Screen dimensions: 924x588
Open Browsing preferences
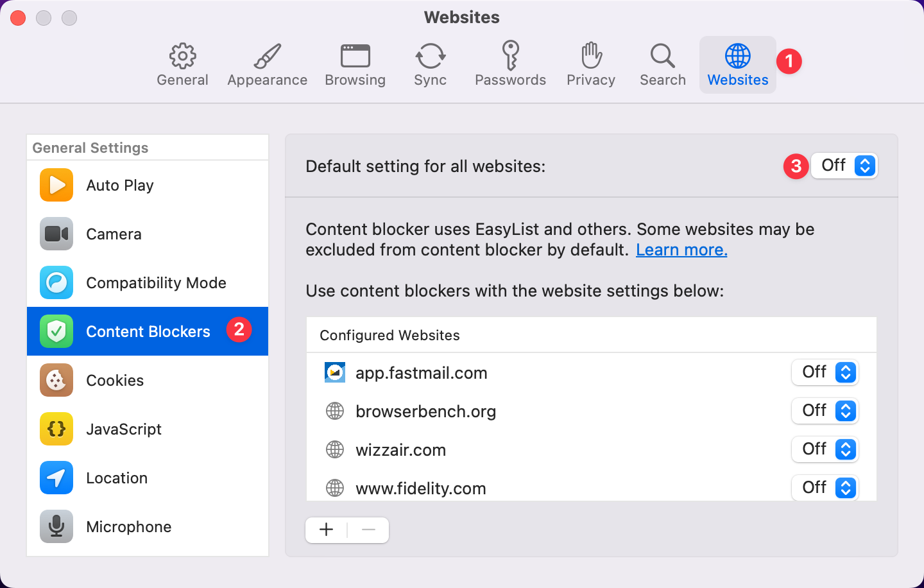[x=355, y=64]
